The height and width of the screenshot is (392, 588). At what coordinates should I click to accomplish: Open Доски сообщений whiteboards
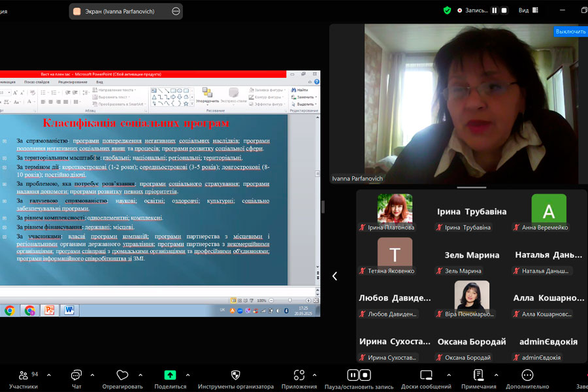pyautogui.click(x=426, y=380)
